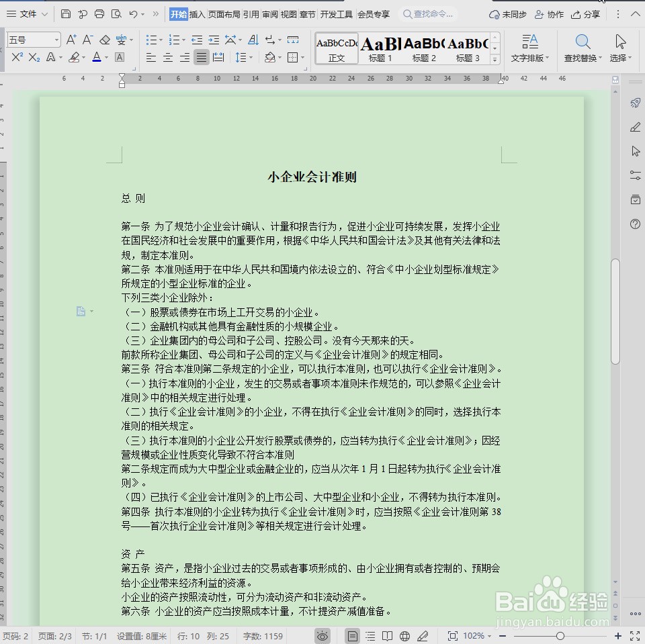Expand styles gallery more arrow
The width and height of the screenshot is (645, 644).
(x=495, y=60)
